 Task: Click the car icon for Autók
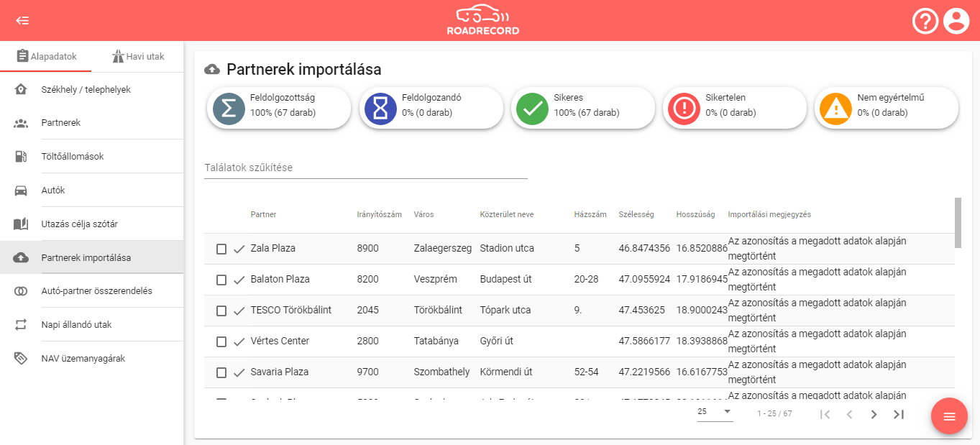pos(21,191)
